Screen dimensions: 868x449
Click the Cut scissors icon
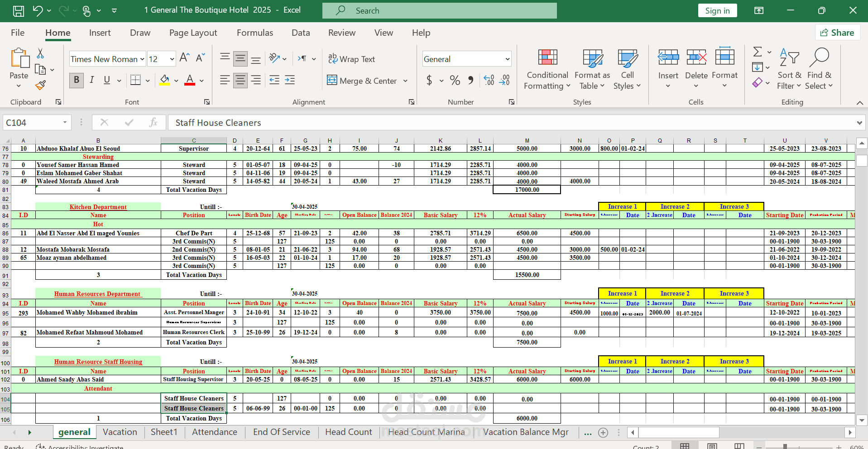[40, 53]
